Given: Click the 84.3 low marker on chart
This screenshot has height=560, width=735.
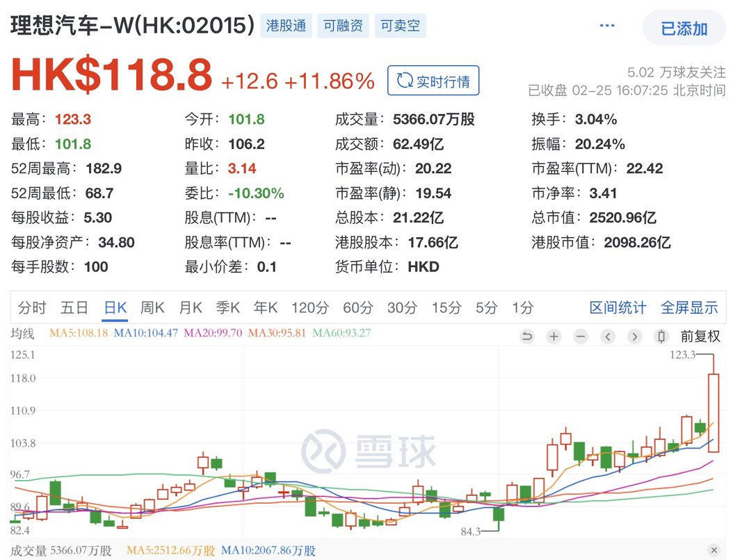Looking at the screenshot, I should [471, 531].
